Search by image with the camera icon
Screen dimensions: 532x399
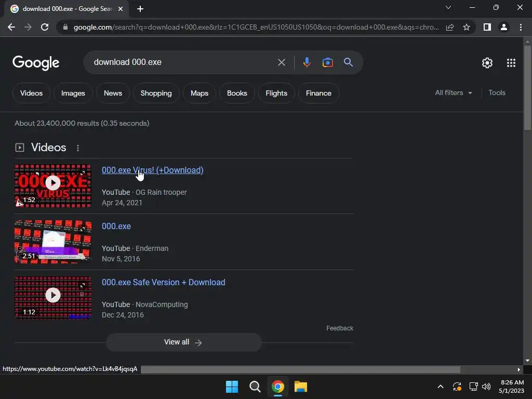point(327,62)
